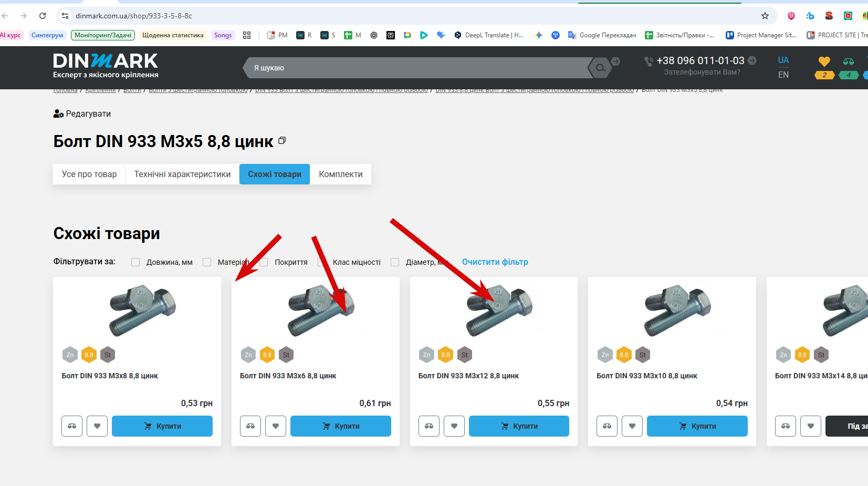
Task: Open the Project Manager Sit... bookmark
Action: tap(761, 35)
